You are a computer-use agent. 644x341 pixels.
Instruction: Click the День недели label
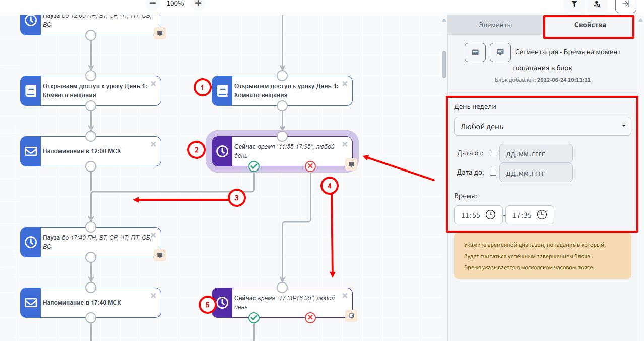[x=475, y=107]
